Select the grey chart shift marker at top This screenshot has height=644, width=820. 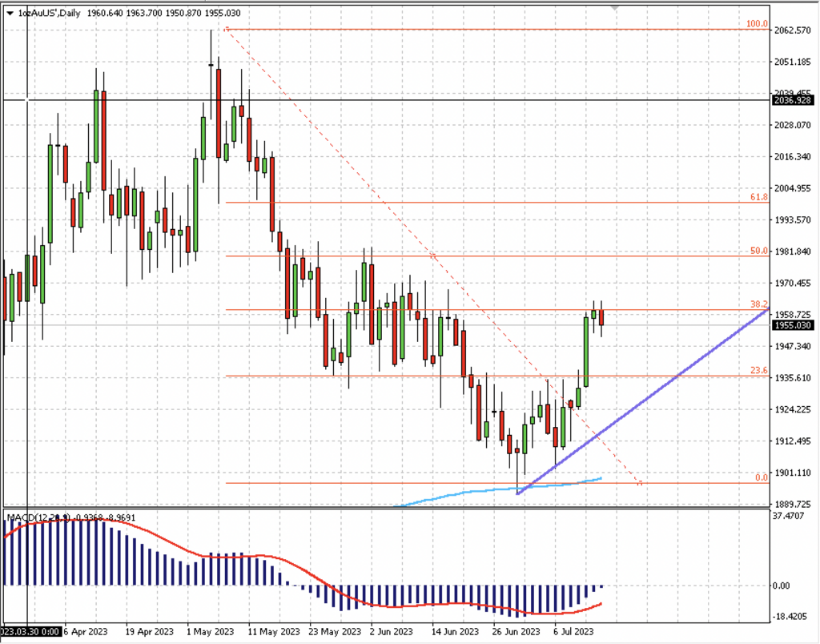pos(614,8)
